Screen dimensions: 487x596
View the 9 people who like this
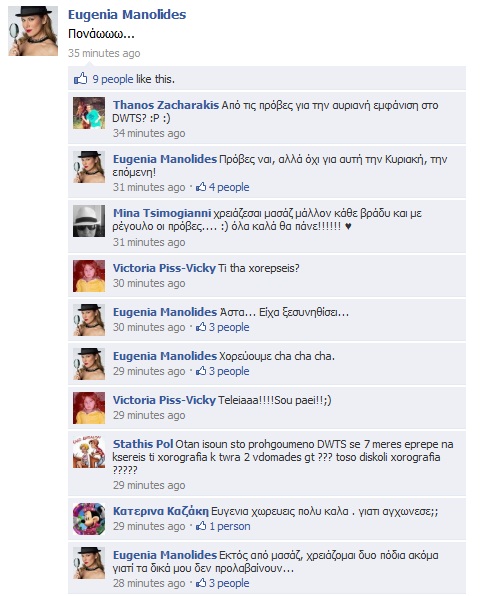(113, 79)
